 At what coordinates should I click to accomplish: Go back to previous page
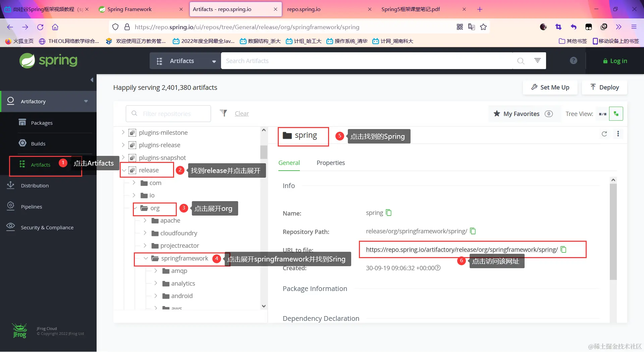(x=10, y=27)
